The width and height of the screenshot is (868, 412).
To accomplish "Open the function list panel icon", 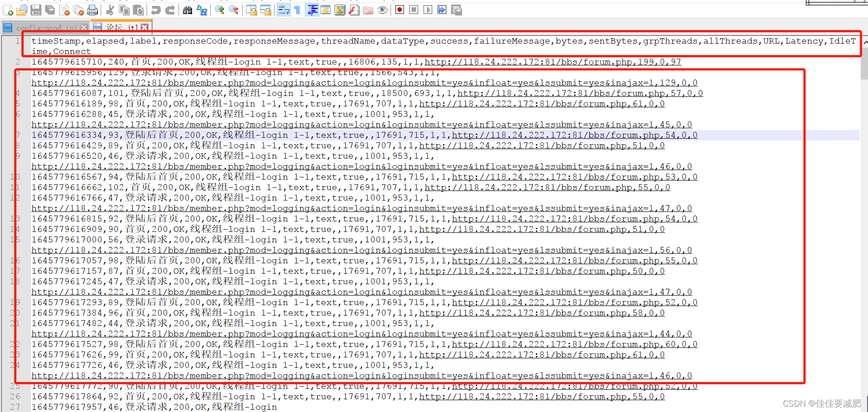I will pos(354,10).
